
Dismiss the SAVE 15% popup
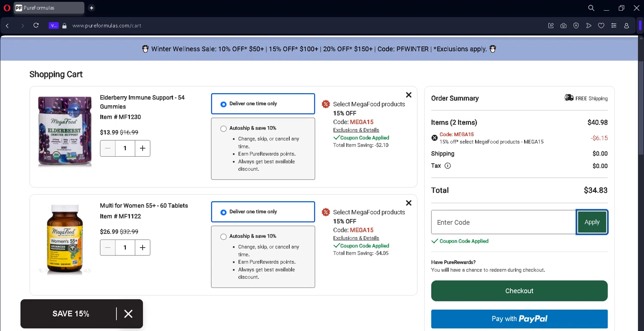(128, 314)
